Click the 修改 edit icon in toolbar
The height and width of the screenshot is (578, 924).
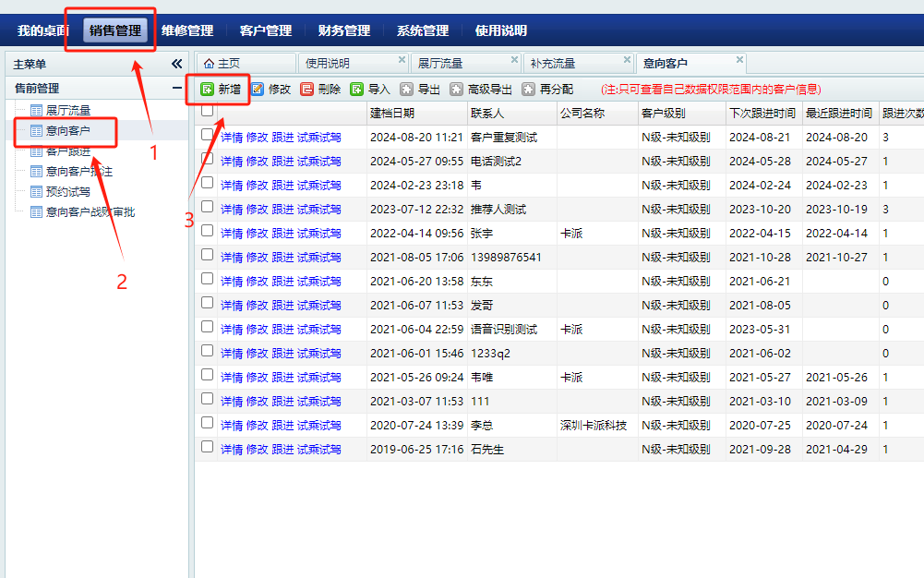(258, 90)
